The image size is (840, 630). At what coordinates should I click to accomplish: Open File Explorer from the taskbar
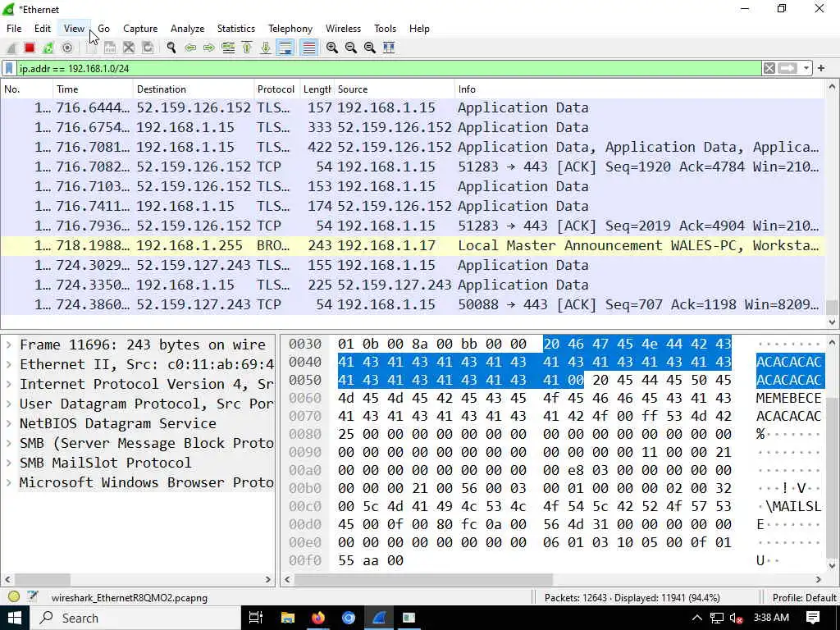[x=288, y=619]
